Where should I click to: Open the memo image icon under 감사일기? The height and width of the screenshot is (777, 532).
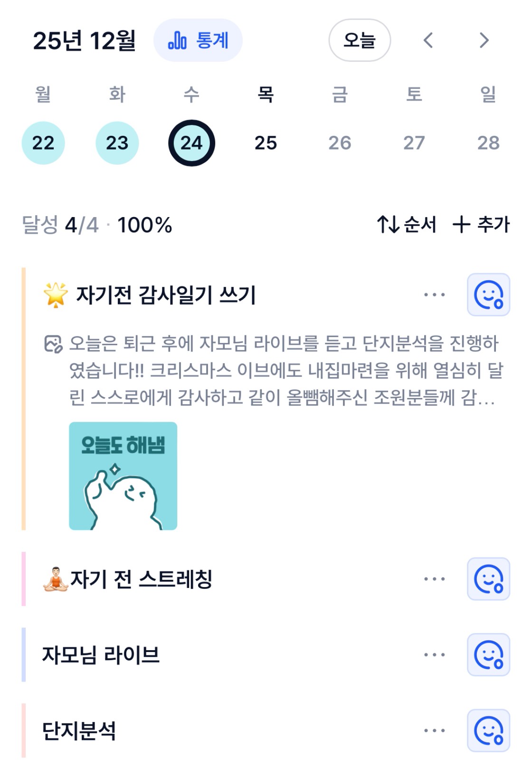53,344
